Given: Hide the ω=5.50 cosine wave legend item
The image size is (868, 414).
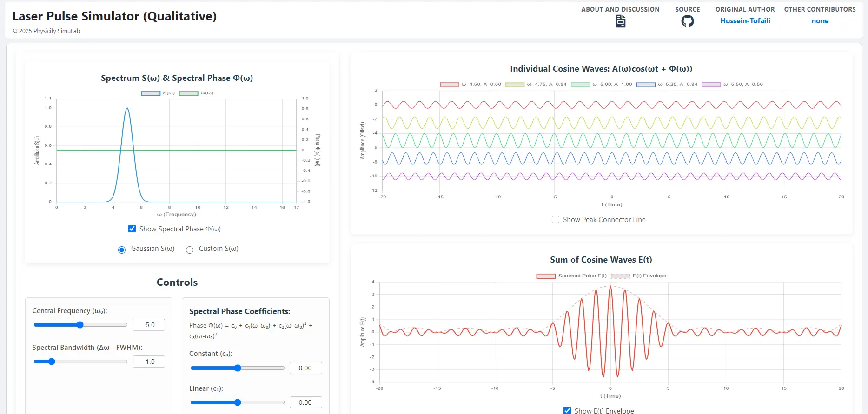Looking at the screenshot, I should pyautogui.click(x=711, y=85).
